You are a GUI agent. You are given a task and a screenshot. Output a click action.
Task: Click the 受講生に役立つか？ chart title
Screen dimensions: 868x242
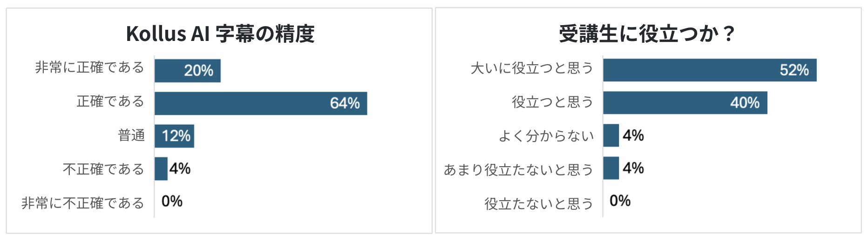[x=647, y=34]
